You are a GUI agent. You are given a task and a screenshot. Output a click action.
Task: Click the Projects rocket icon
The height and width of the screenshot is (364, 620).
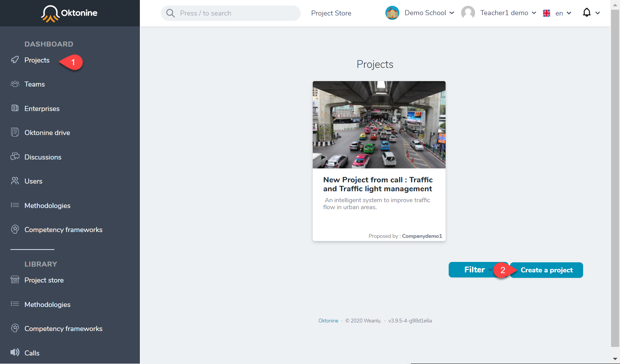15,60
